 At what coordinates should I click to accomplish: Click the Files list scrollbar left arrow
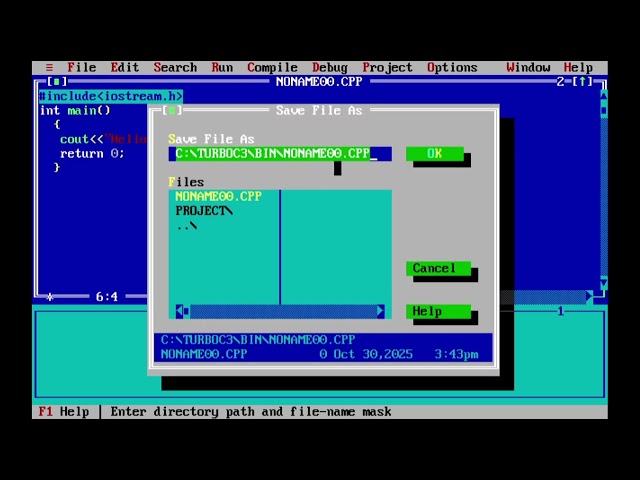pos(179,311)
